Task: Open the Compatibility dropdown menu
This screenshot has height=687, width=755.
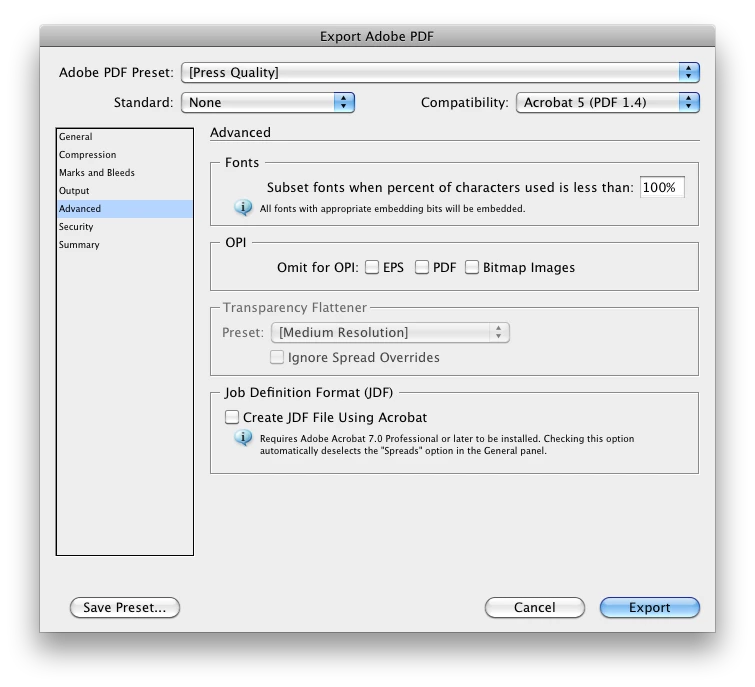Action: (x=608, y=103)
